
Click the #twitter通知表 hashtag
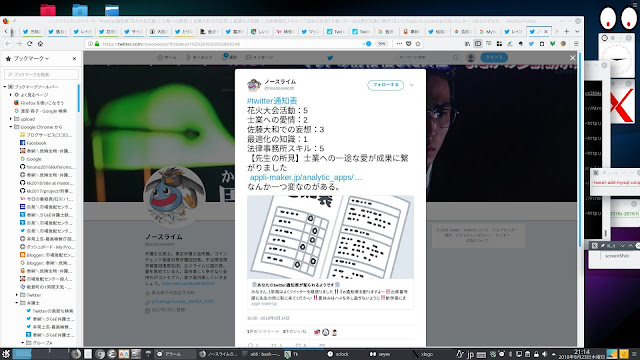[272, 100]
